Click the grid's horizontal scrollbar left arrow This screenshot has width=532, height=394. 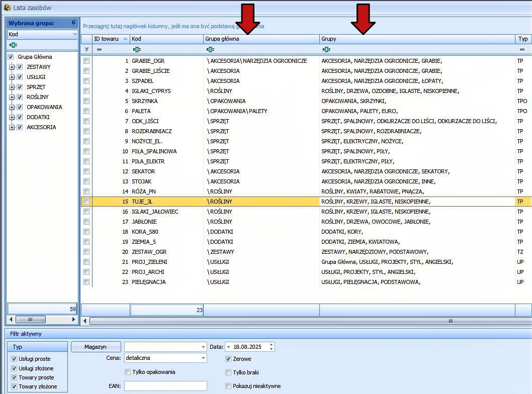point(85,321)
